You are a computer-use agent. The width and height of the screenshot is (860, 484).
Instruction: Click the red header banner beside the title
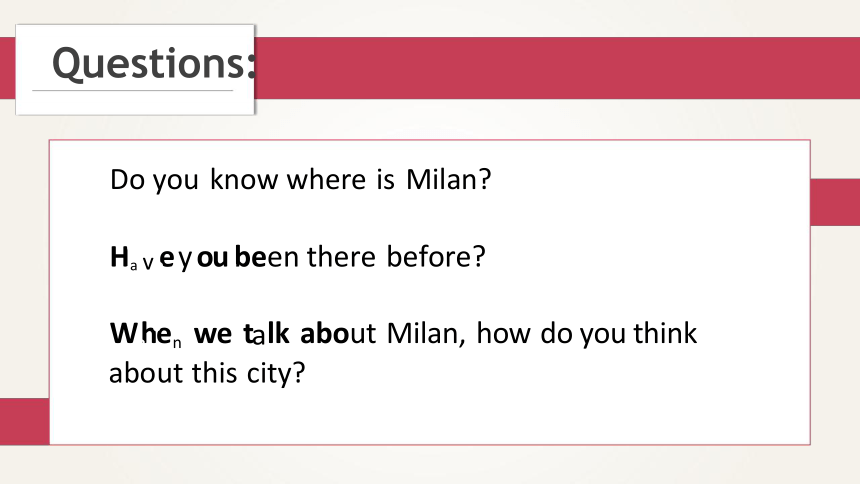(557, 68)
